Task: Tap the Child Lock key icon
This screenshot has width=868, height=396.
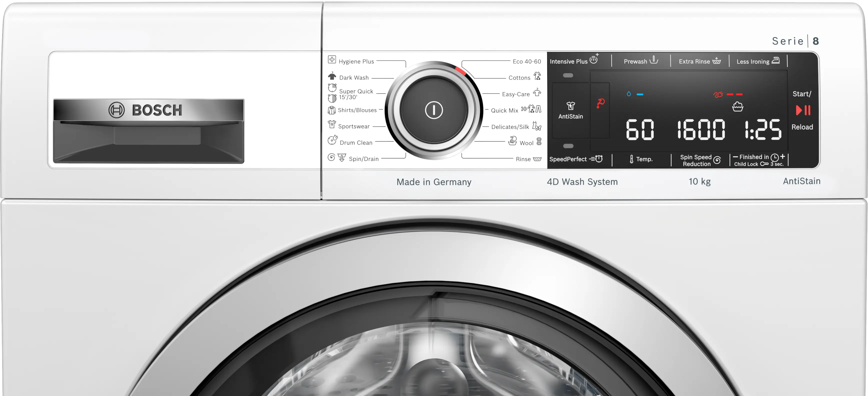Action: 764,164
